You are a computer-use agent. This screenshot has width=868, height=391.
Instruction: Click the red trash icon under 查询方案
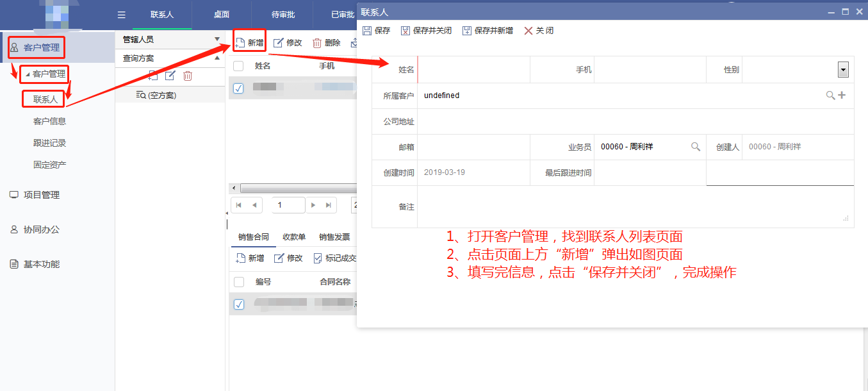pos(188,76)
